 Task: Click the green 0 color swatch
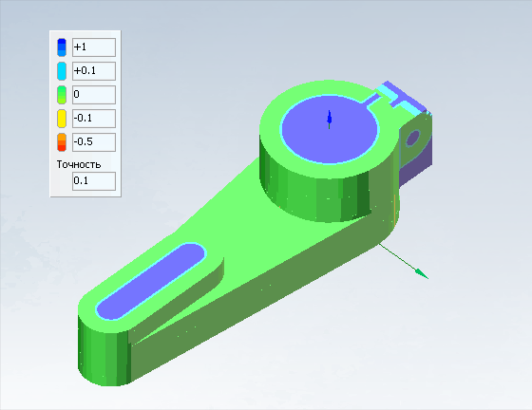[x=62, y=95]
